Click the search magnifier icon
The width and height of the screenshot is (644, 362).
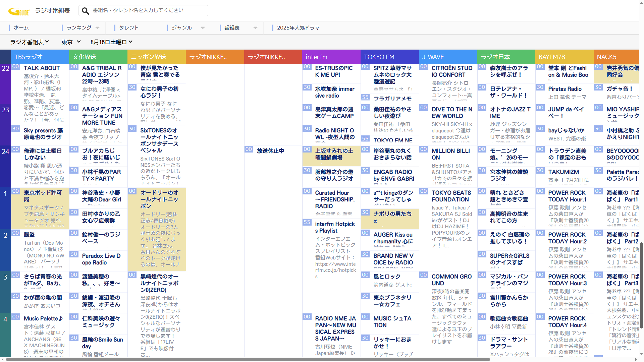tap(86, 11)
